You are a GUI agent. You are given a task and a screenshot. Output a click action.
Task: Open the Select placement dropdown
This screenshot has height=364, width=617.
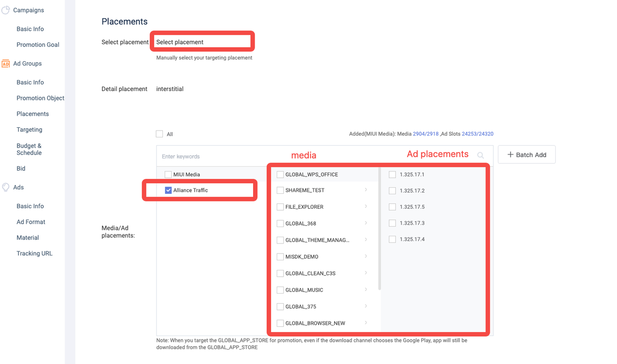(202, 42)
